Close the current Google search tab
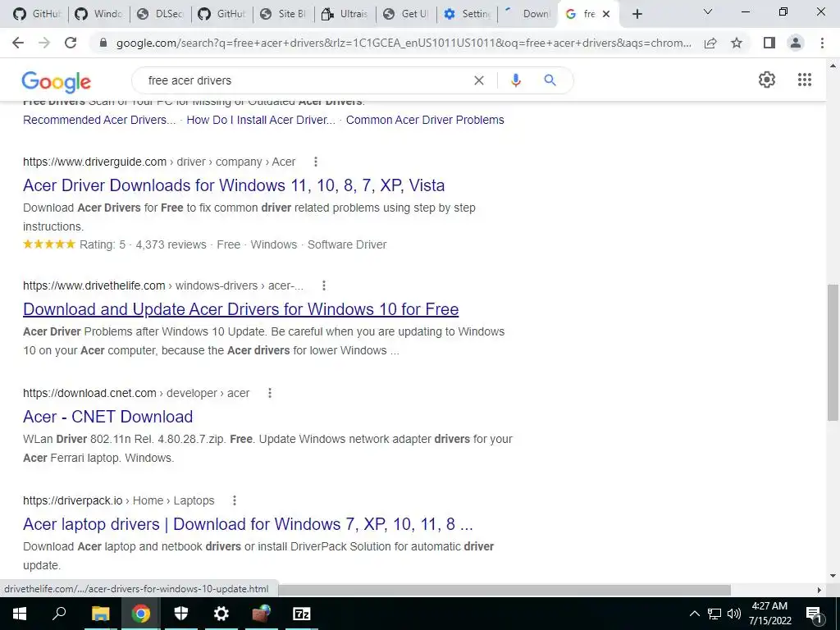The image size is (840, 630). point(606,14)
